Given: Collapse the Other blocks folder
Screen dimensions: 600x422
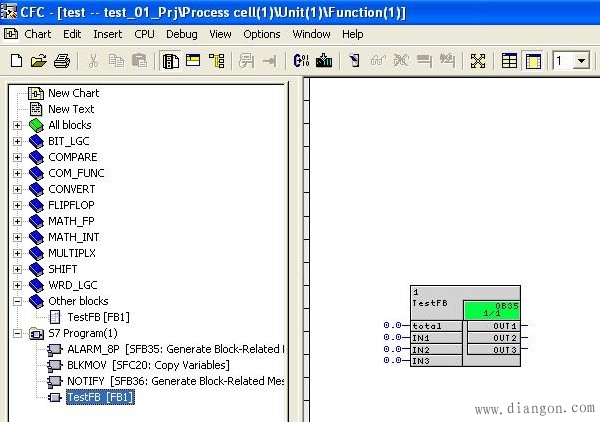Looking at the screenshot, I should 17,301.
